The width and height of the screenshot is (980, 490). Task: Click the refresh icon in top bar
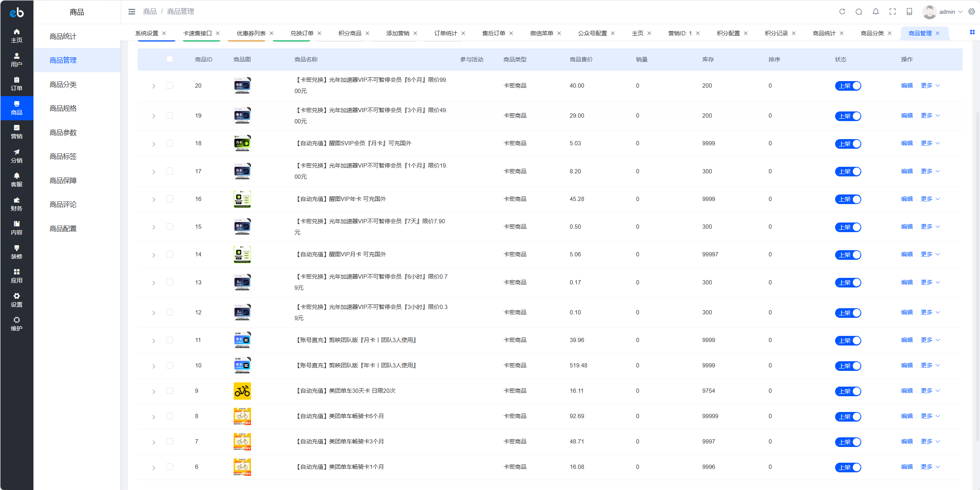842,12
